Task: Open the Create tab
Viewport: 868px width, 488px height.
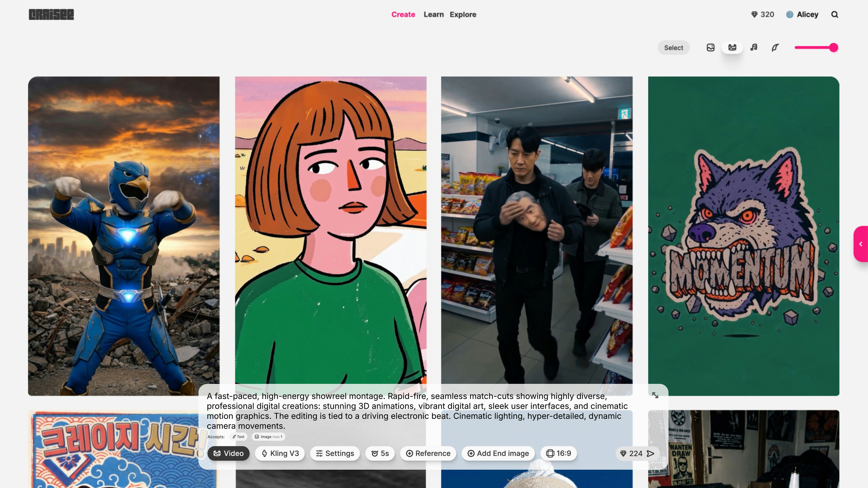Action: [x=403, y=14]
